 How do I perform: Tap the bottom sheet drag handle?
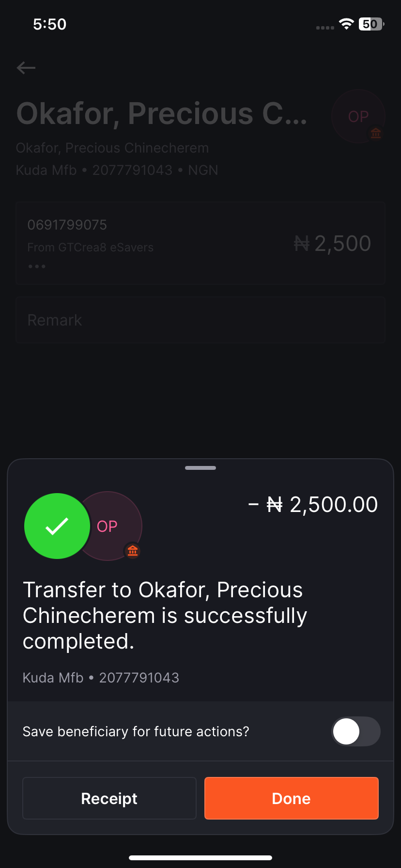(200, 468)
